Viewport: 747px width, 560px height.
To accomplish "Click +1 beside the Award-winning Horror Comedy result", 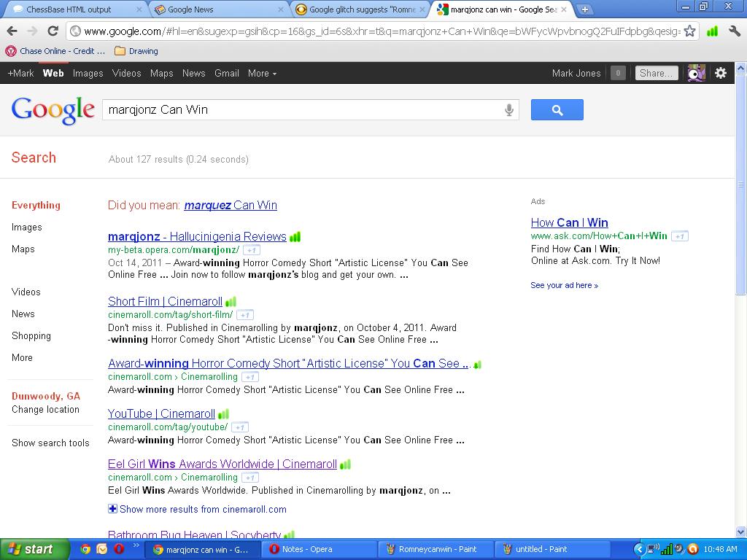I will coord(250,377).
